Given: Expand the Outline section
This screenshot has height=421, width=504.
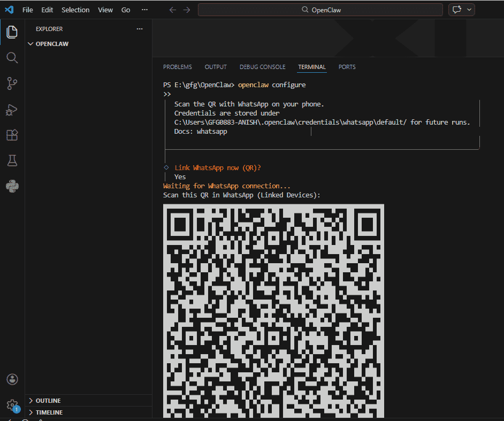Looking at the screenshot, I should (x=88, y=401).
